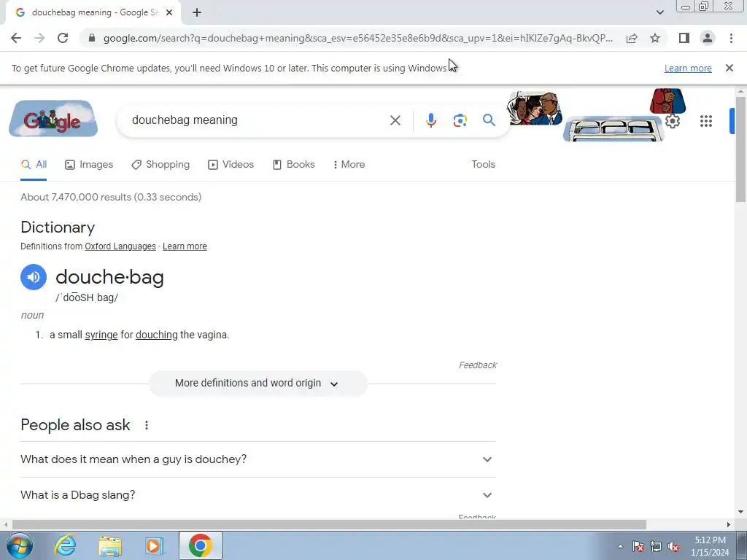Open the Chrome three-dot menu
This screenshot has height=560, width=747.
tap(731, 38)
